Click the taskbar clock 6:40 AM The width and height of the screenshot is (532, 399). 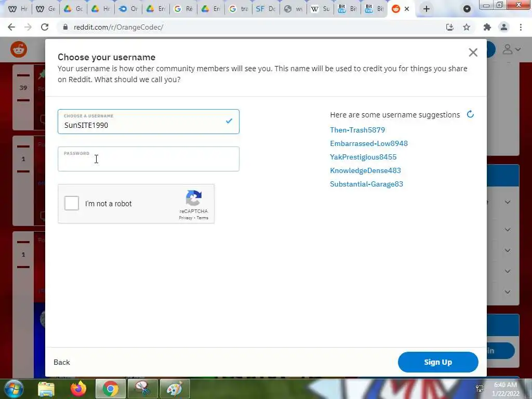coord(506,385)
